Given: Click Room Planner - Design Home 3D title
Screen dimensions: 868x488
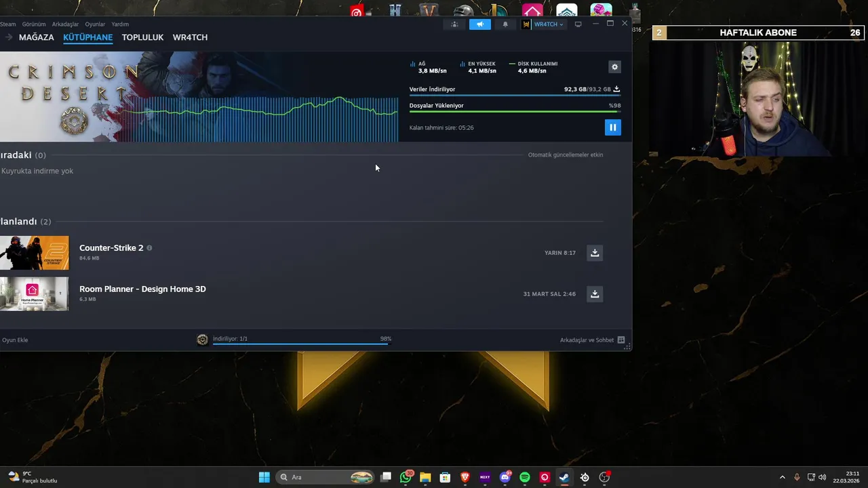Looking at the screenshot, I should (142, 289).
